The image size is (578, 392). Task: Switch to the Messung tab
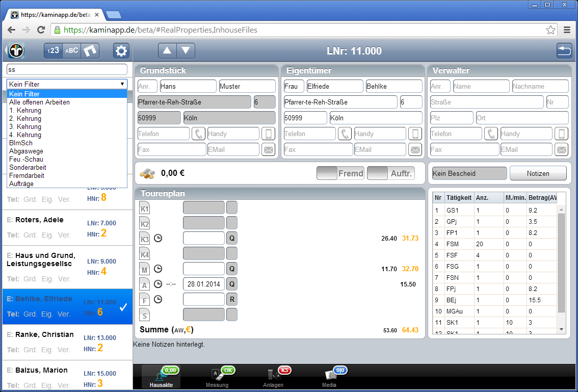217,378
